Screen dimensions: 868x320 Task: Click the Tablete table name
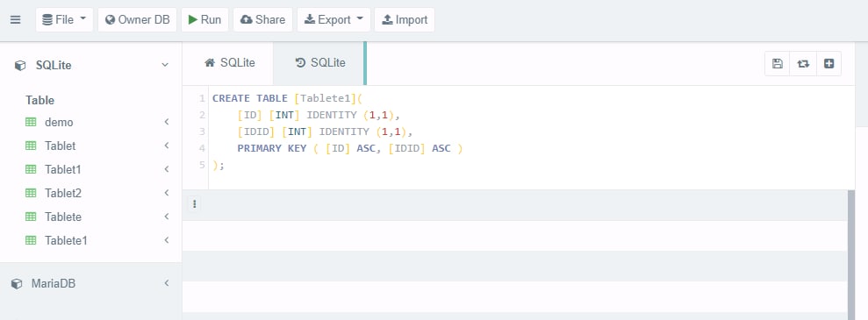(63, 217)
